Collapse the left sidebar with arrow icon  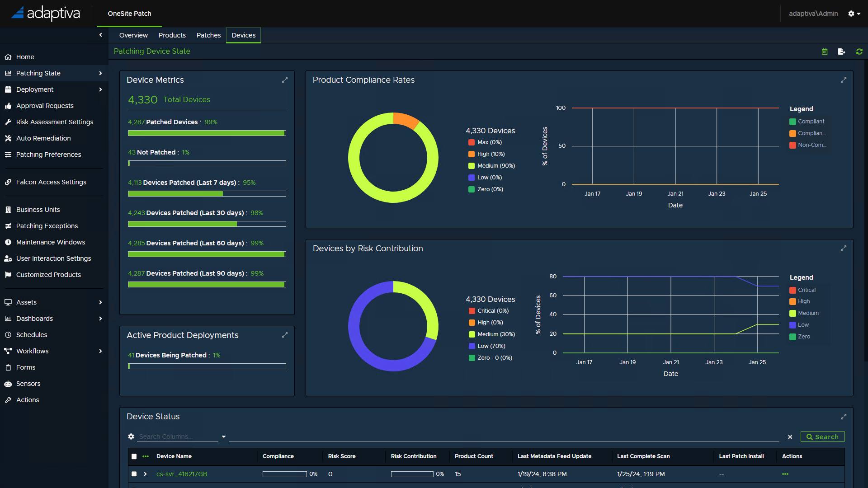click(x=100, y=35)
